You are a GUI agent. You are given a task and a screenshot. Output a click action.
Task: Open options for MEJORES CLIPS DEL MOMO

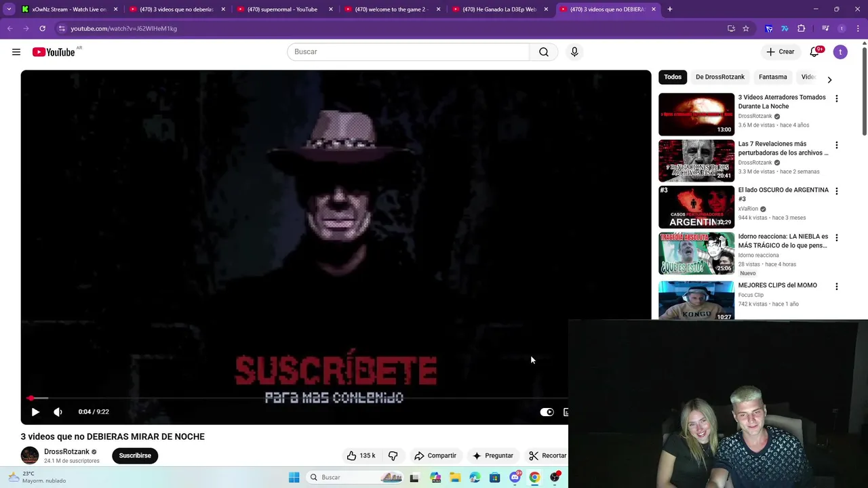pos(837,287)
